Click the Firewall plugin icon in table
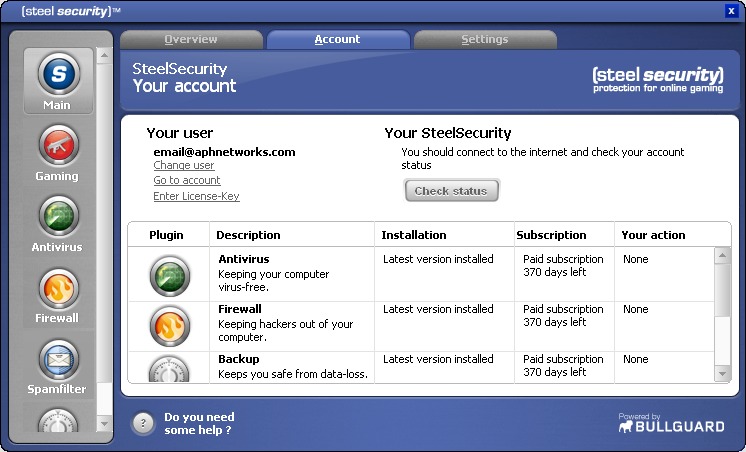Image resolution: width=746 pixels, height=452 pixels. coord(169,326)
